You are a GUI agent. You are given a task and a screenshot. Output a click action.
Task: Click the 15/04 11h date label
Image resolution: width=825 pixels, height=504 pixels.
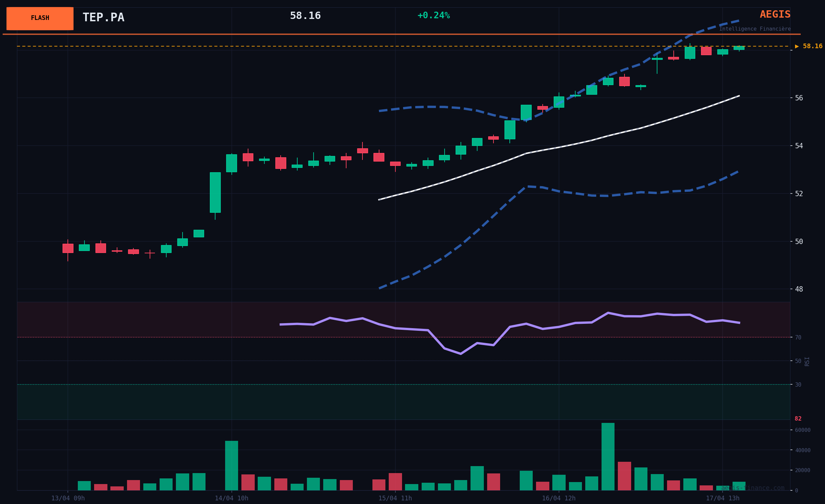(x=395, y=498)
